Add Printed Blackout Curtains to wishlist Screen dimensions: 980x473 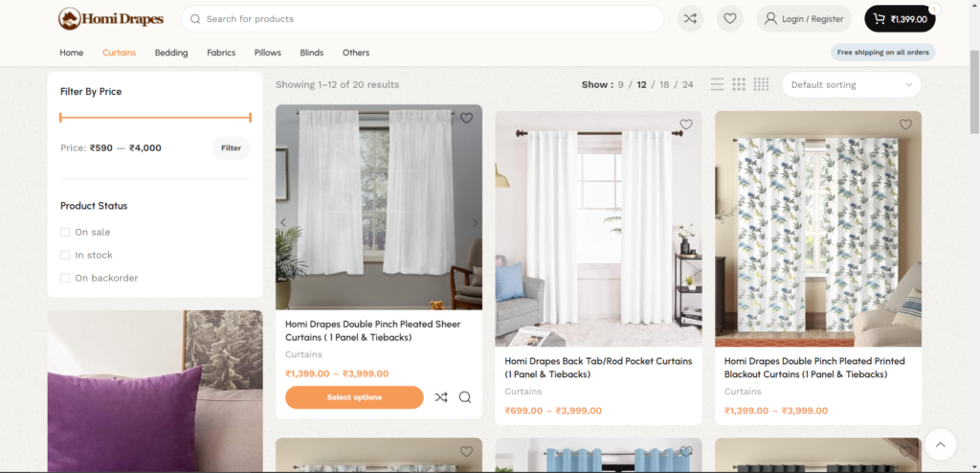pyautogui.click(x=905, y=124)
